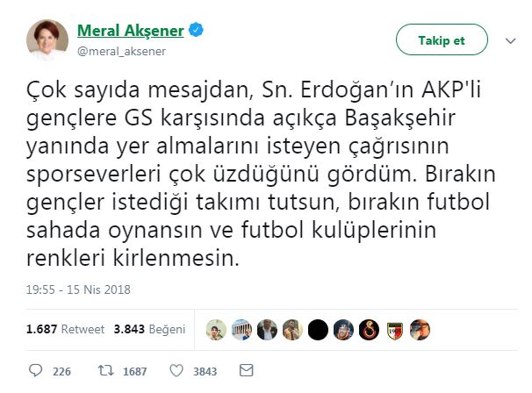Click the blue verified badge icon
The height and width of the screenshot is (393, 532).
tap(196, 30)
